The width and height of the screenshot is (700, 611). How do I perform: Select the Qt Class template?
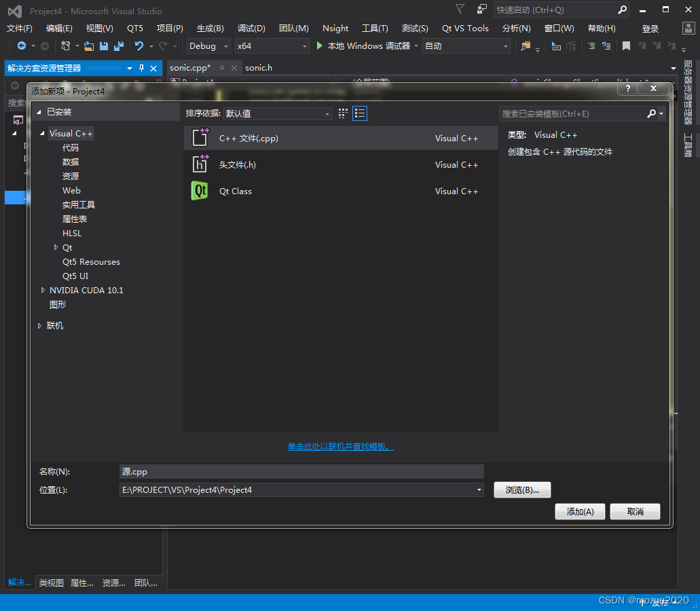[341, 191]
